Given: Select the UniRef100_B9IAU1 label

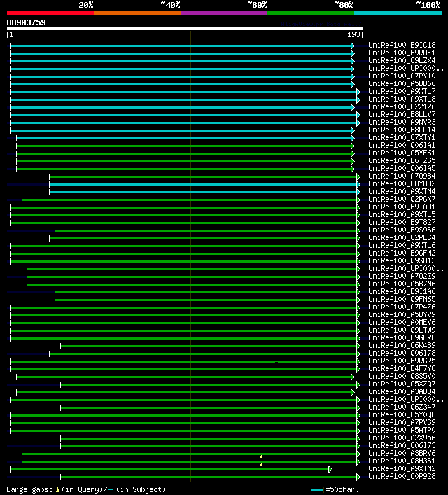Looking at the screenshot, I should 402,207.
